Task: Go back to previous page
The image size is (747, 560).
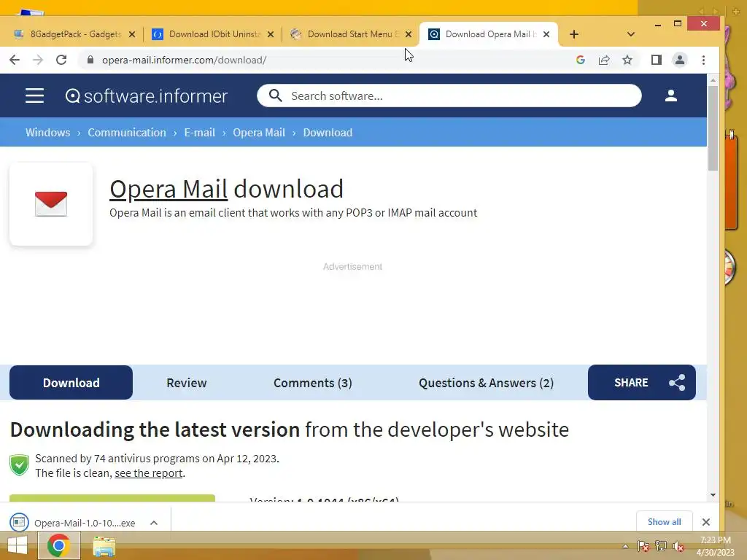Action: 15,60
